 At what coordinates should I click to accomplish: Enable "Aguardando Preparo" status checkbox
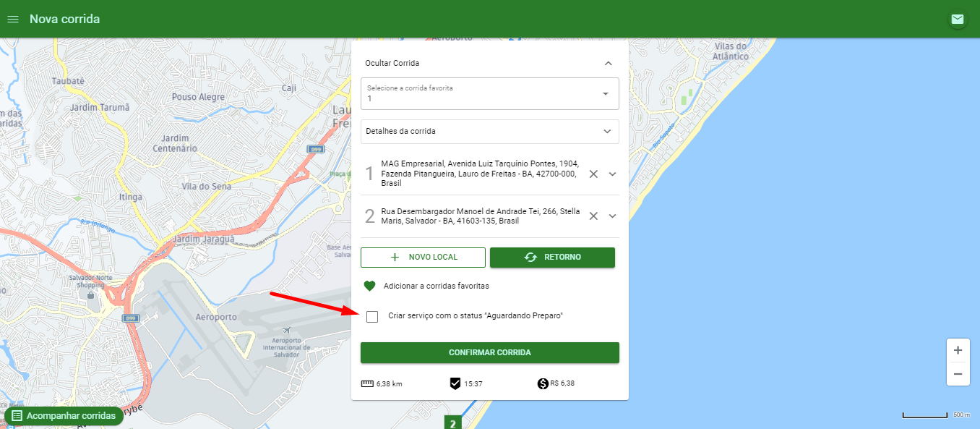tap(372, 316)
